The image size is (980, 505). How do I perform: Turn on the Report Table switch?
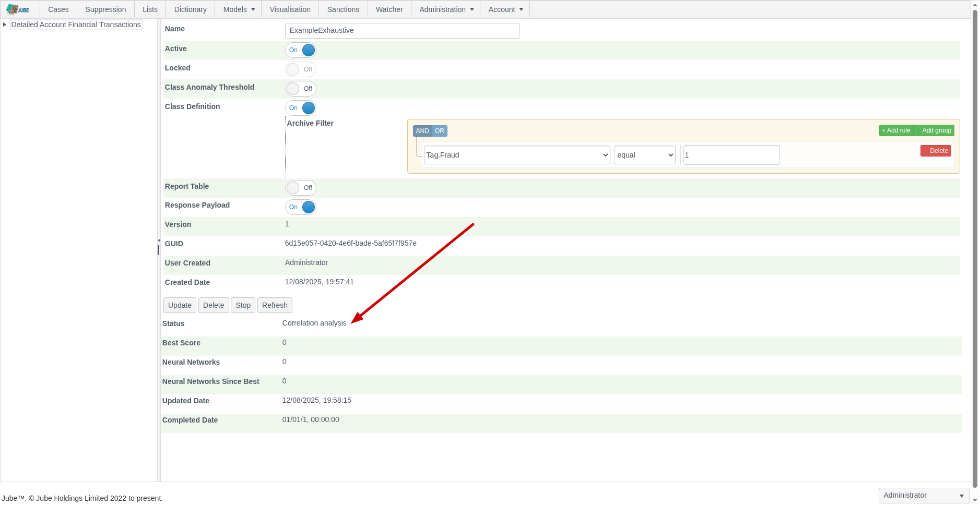301,188
